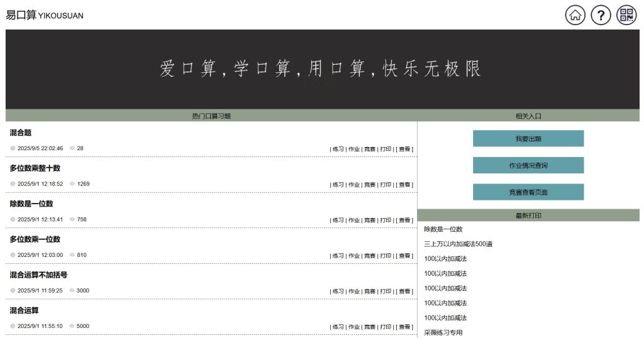Click 竞赛 in the 混合运算不加括号 row
644x338 pixels.
(x=370, y=292)
